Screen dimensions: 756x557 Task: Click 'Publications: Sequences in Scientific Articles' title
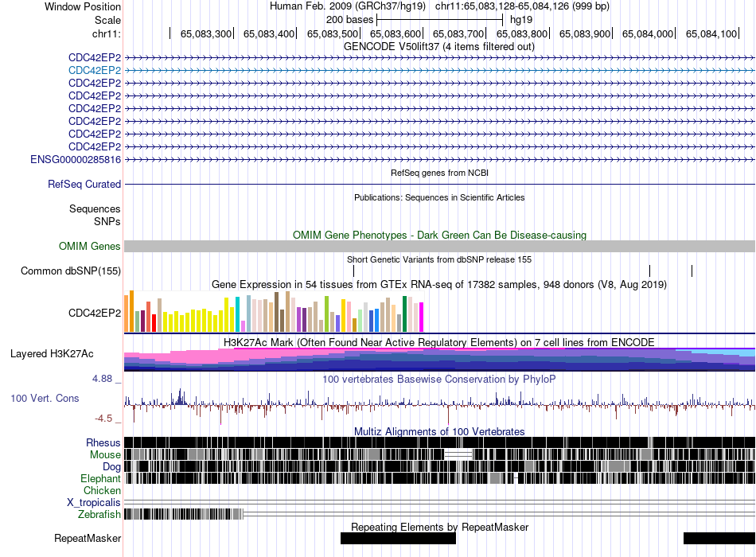(x=439, y=197)
